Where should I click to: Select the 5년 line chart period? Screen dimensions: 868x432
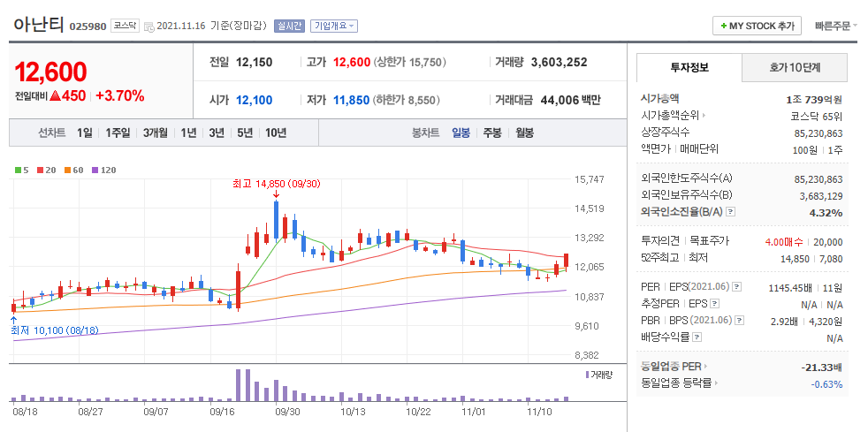click(245, 133)
